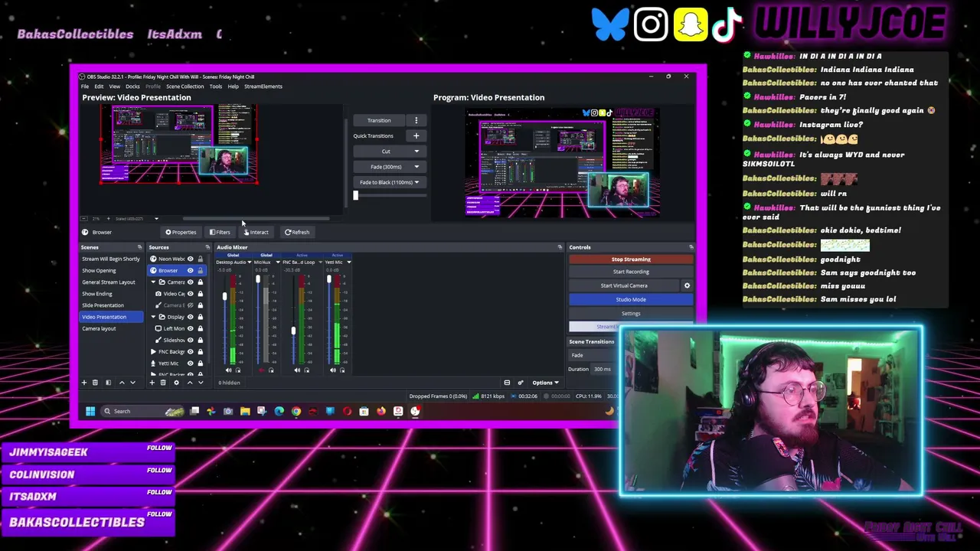Move the selected source down

coord(201,383)
